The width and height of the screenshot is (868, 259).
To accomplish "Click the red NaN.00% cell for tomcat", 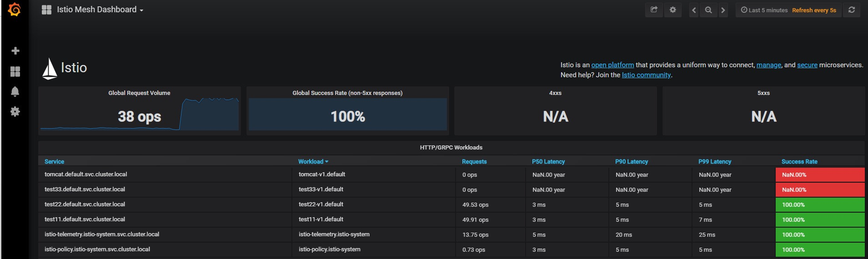I will coord(820,175).
